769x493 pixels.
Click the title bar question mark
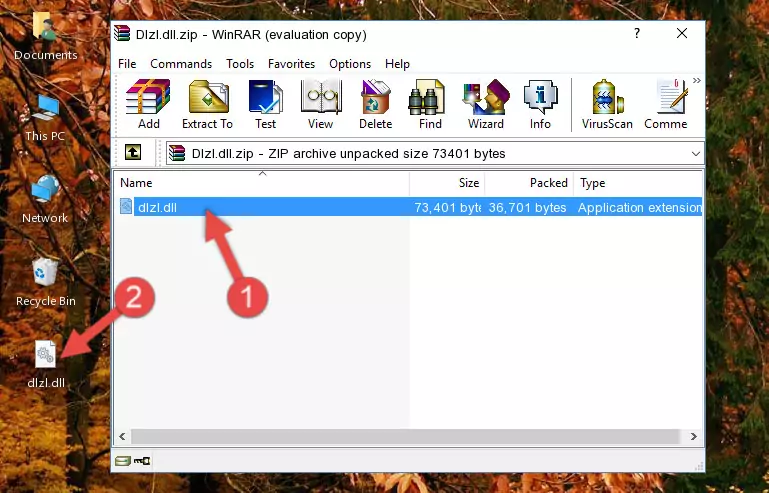pyautogui.click(x=637, y=33)
